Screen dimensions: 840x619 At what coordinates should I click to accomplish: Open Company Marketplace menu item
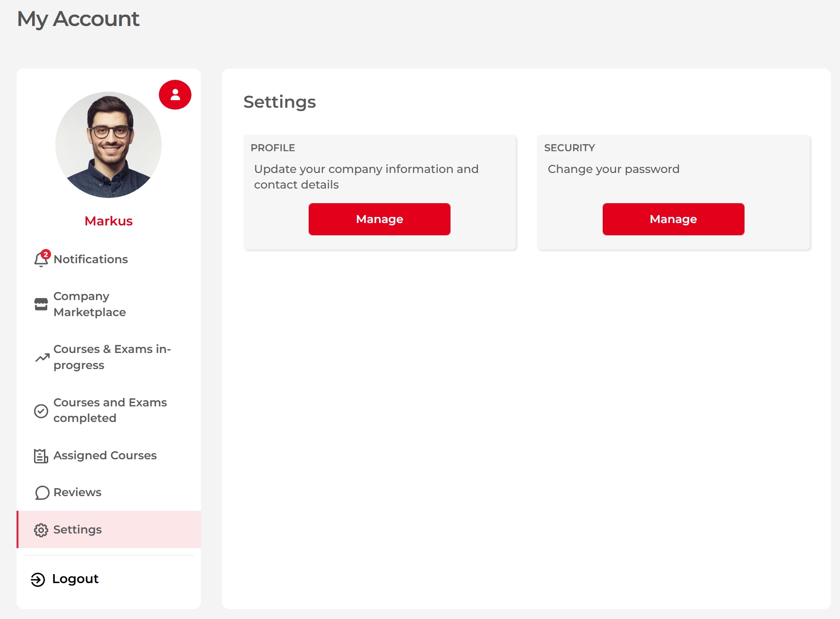(x=109, y=304)
